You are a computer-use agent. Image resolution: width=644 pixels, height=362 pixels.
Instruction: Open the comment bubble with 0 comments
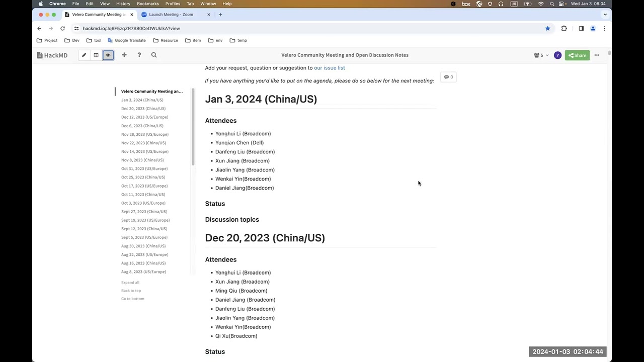(x=448, y=77)
